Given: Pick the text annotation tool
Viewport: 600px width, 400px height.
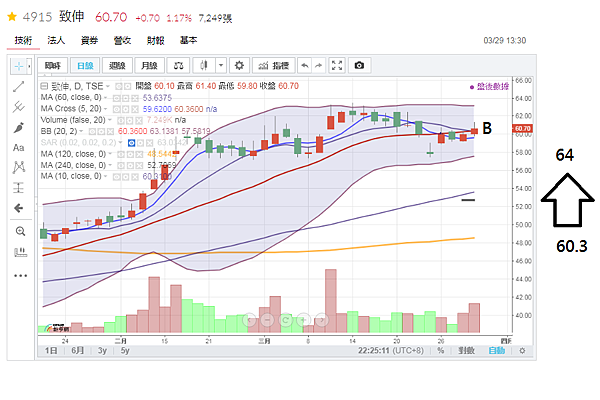Looking at the screenshot, I should [19, 148].
